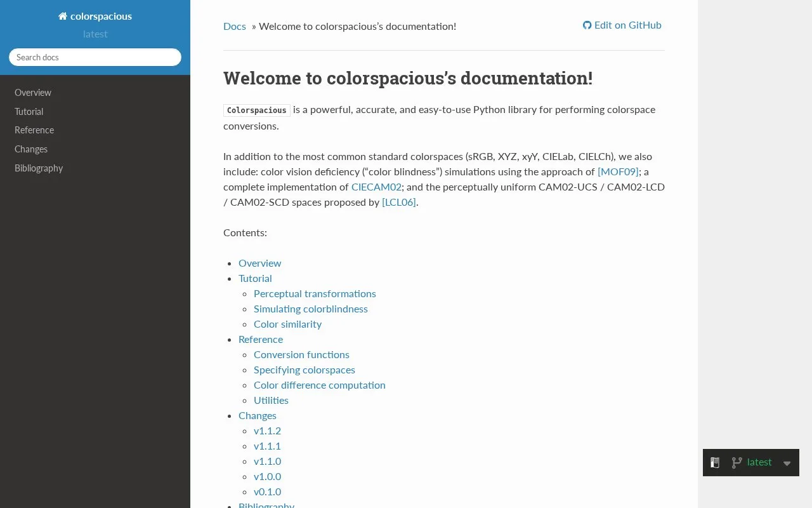Open Changes in the sidebar
The width and height of the screenshot is (812, 508).
pos(31,149)
